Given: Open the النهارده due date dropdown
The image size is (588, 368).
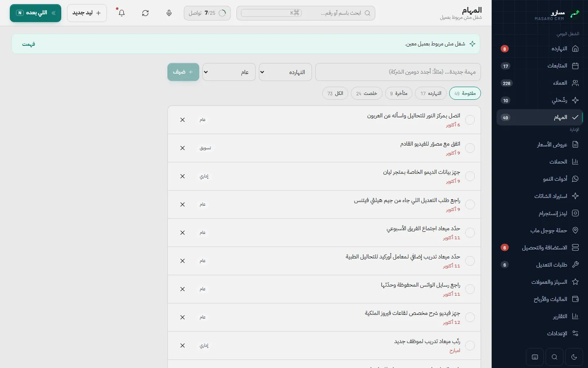Looking at the screenshot, I should coord(285,72).
